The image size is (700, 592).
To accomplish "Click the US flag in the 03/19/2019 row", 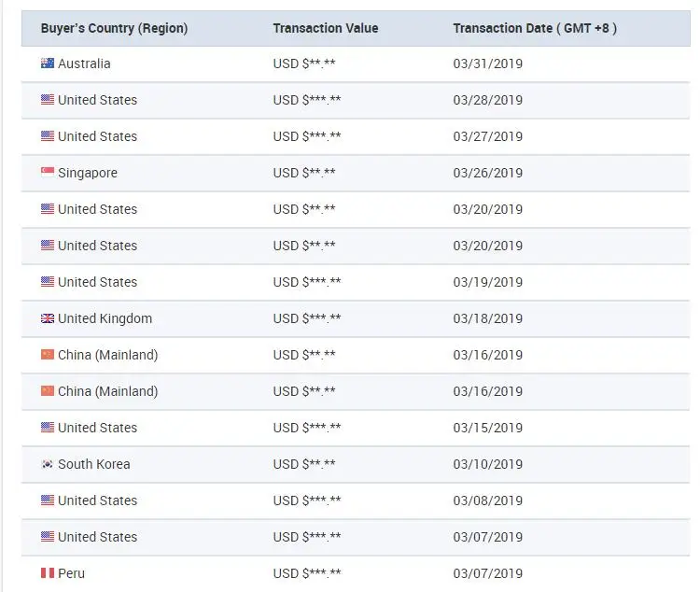I will [48, 282].
